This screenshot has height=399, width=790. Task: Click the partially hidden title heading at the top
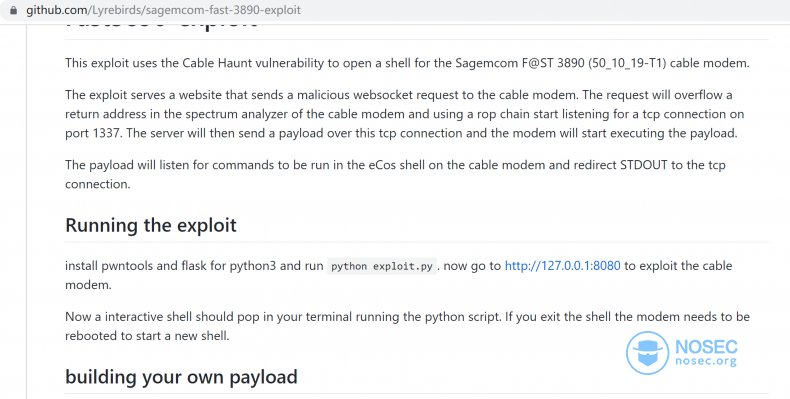pyautogui.click(x=161, y=24)
